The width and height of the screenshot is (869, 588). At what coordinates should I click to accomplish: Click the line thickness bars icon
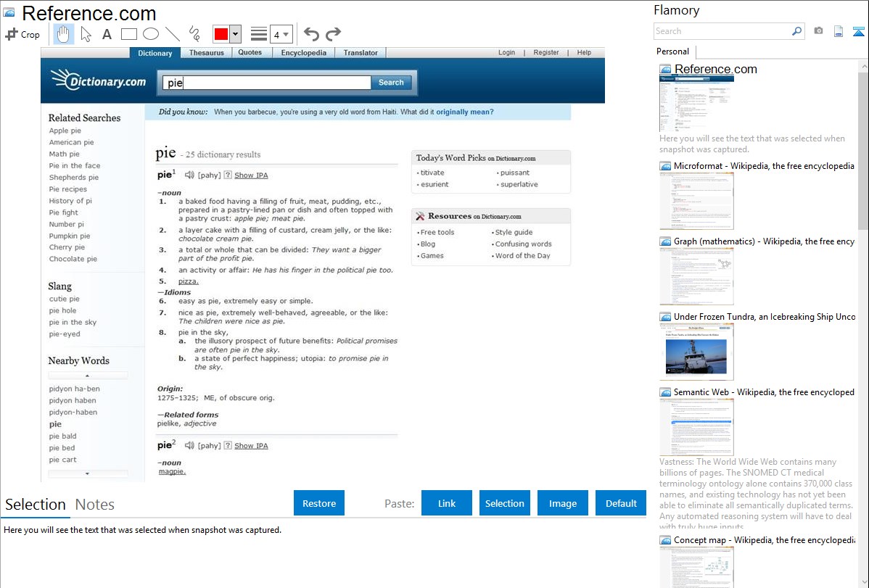click(259, 34)
